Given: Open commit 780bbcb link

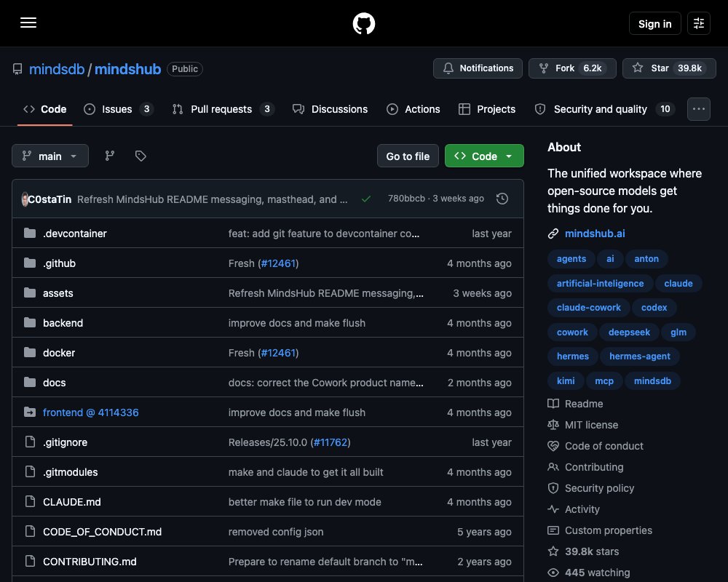Looking at the screenshot, I should 406,199.
